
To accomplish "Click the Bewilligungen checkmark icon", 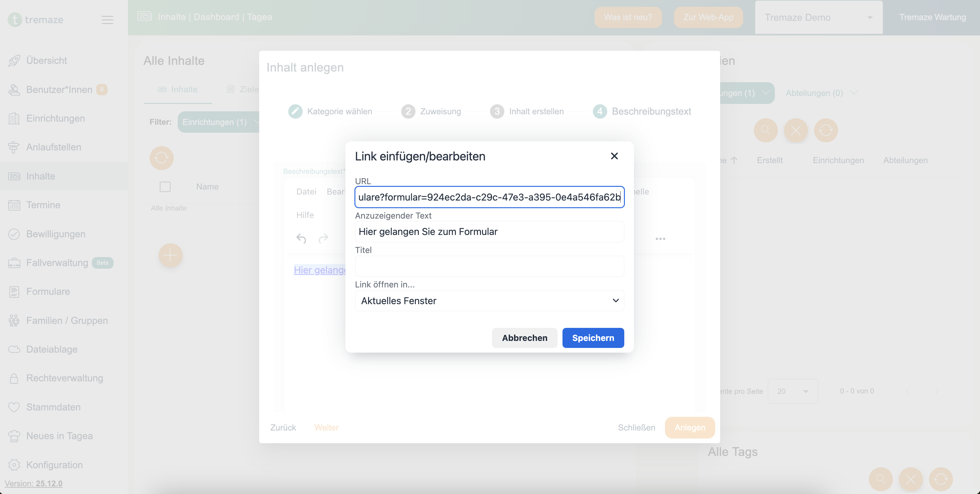I will (x=14, y=234).
